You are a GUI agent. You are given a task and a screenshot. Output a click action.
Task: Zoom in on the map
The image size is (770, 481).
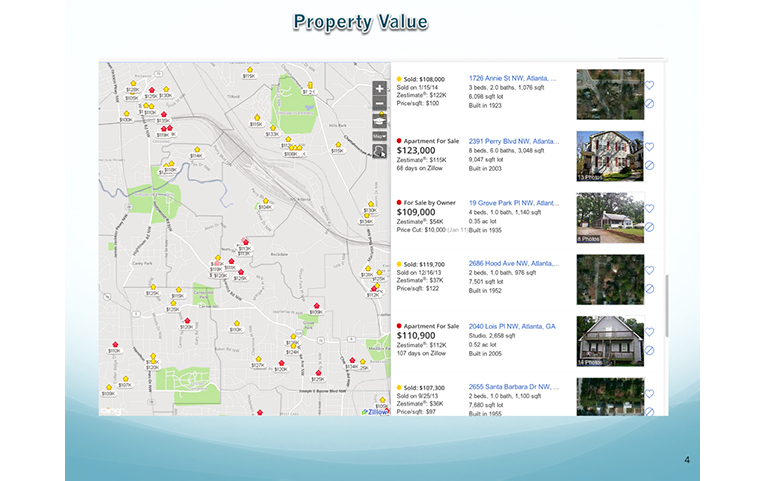pos(380,89)
